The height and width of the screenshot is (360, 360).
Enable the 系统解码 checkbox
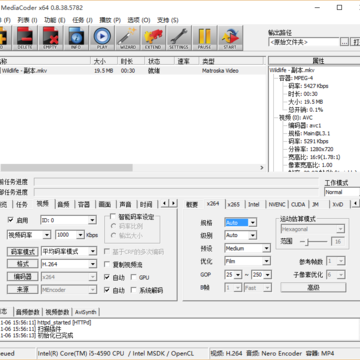(x=134, y=290)
